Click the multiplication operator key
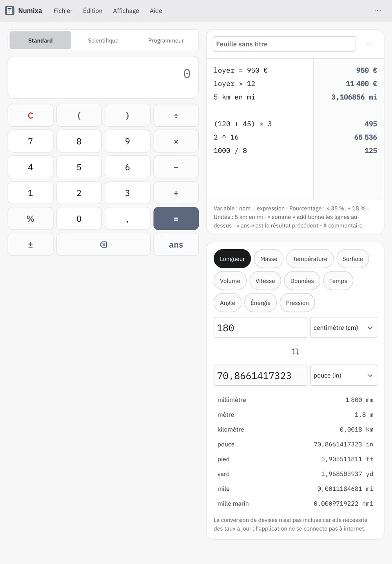The image size is (392, 564). (x=176, y=141)
